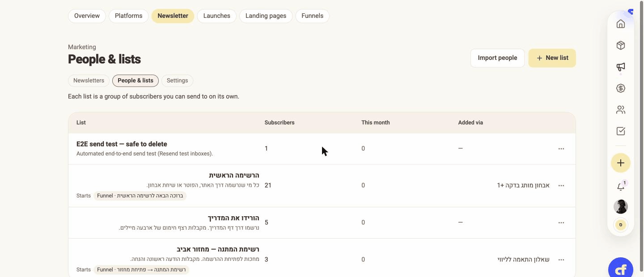Click the subscriber count 3
The height and width of the screenshot is (277, 644).
[x=267, y=260]
